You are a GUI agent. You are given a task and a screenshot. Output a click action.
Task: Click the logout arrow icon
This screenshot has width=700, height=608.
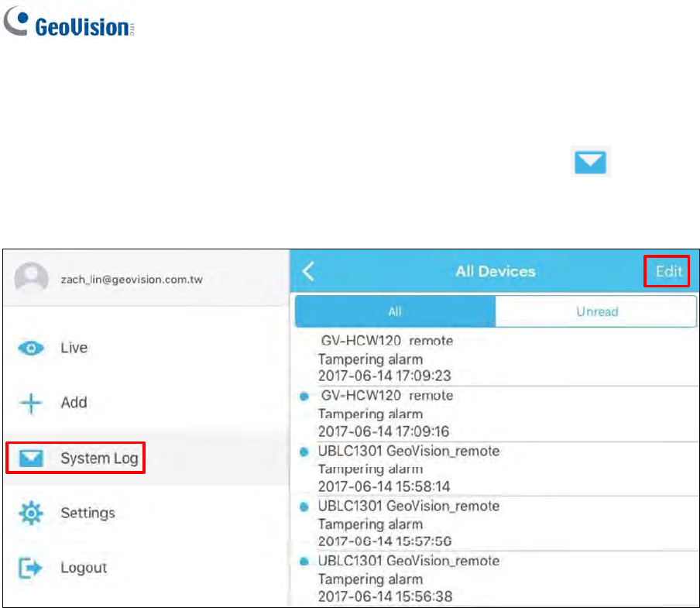coord(30,568)
